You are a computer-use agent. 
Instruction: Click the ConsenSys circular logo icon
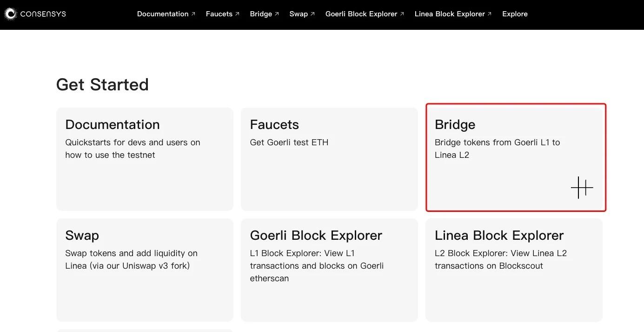pos(10,14)
